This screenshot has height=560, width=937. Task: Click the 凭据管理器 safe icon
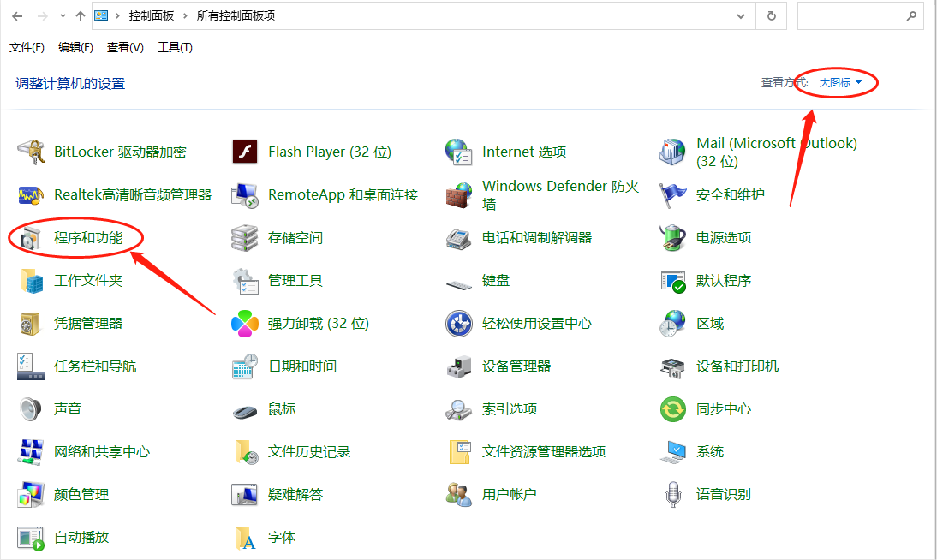[31, 324]
